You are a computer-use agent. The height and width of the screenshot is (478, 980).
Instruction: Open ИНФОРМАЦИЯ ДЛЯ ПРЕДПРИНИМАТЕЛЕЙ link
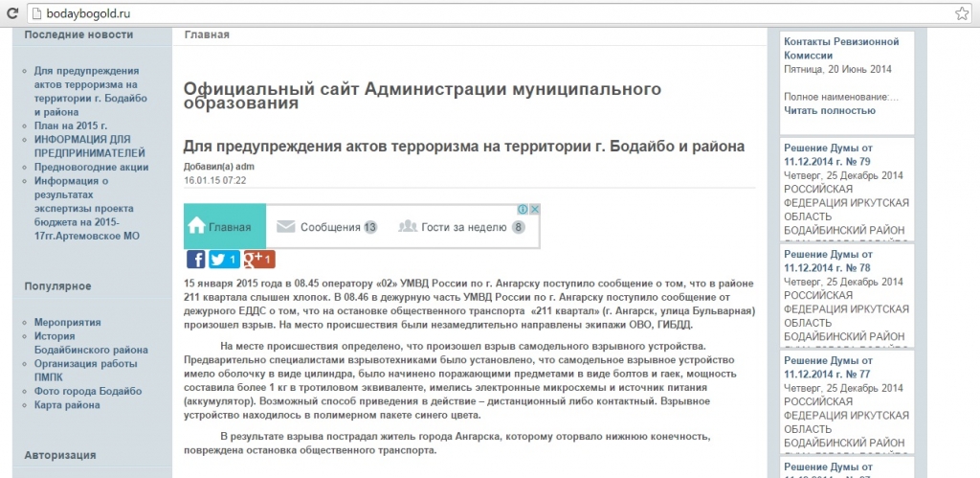89,146
